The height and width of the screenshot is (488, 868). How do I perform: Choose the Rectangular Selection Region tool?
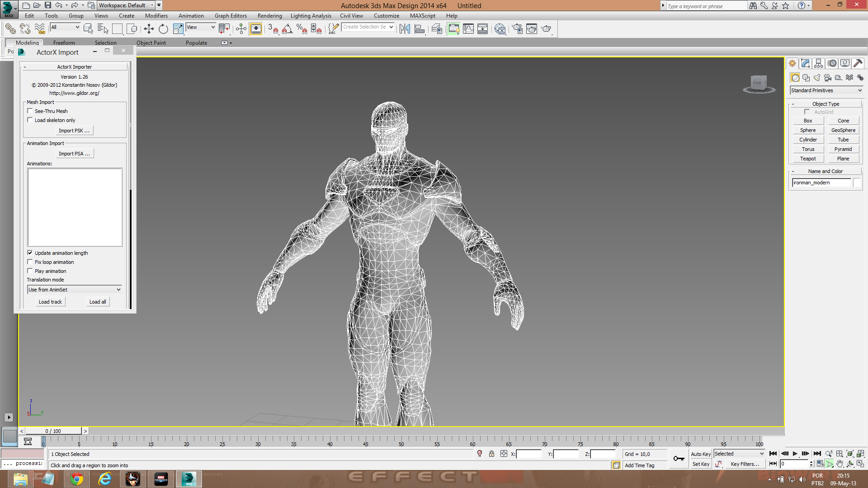pos(118,29)
